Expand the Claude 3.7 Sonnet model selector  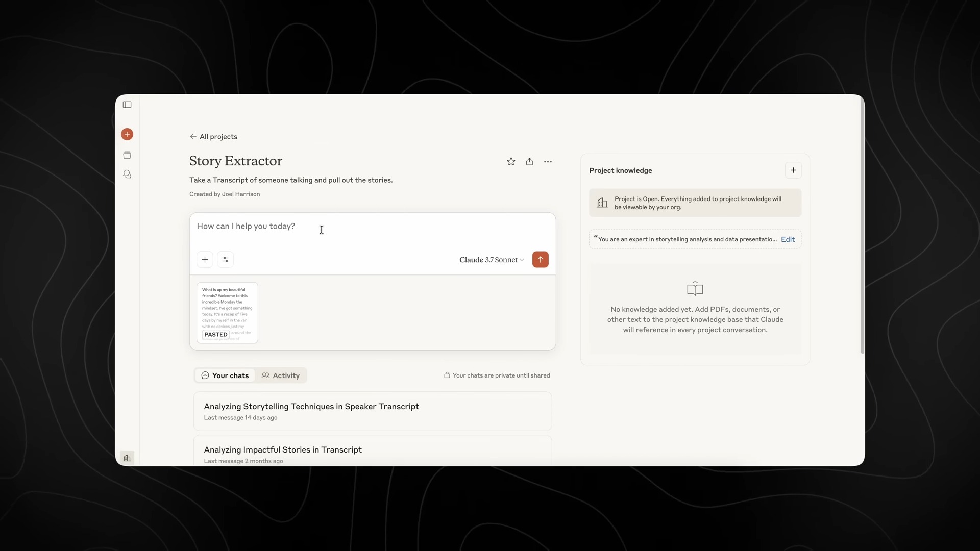492,260
